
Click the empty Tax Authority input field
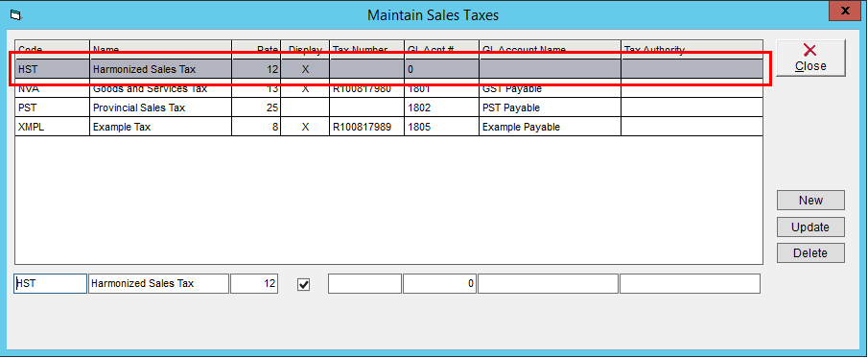tap(690, 283)
